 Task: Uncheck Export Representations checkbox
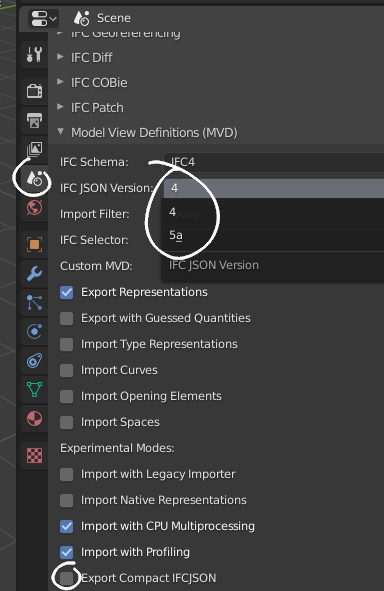[67, 292]
